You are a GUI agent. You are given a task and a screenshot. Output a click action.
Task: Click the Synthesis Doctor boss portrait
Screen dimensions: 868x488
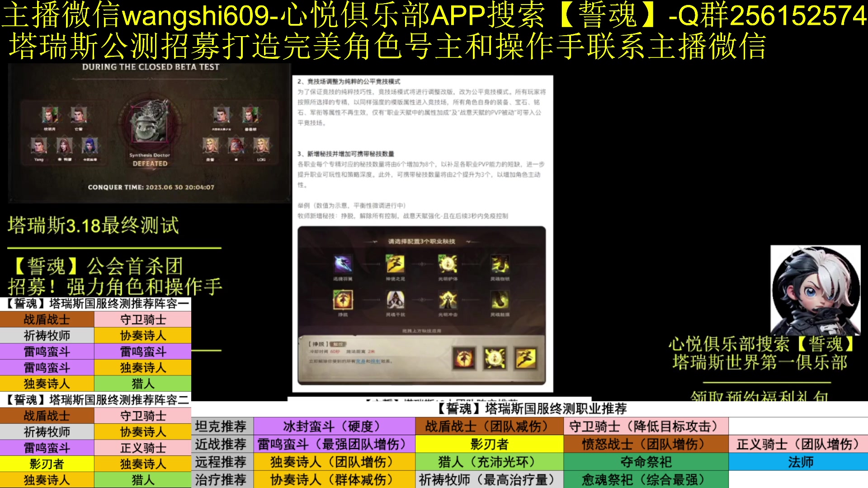pyautogui.click(x=149, y=124)
